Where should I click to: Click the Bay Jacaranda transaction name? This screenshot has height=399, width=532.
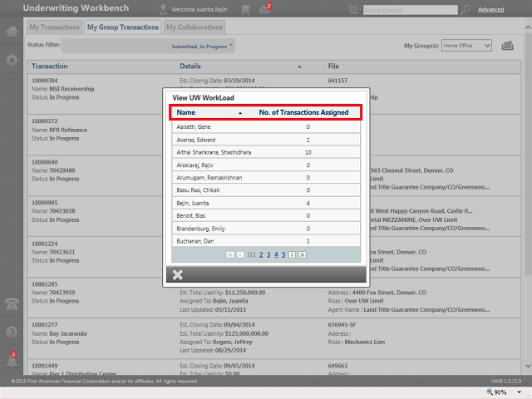(68, 333)
